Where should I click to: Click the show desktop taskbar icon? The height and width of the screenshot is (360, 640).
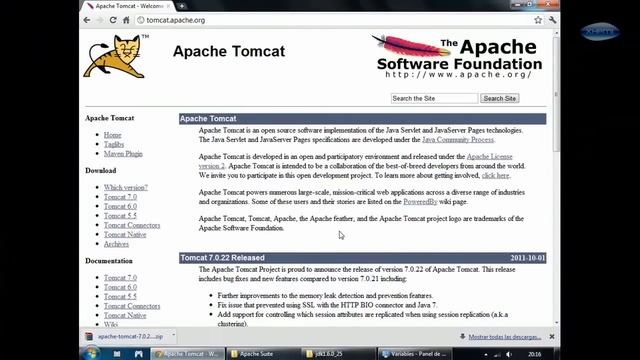pyautogui.click(x=117, y=354)
